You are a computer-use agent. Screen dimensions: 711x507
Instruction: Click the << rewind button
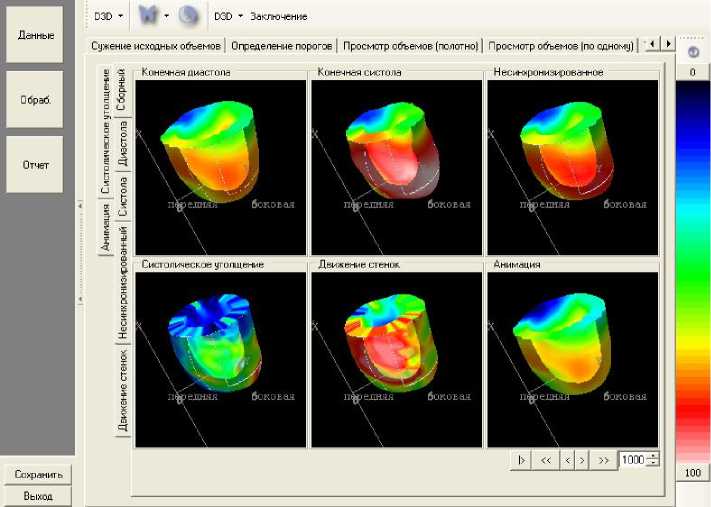coord(545,460)
